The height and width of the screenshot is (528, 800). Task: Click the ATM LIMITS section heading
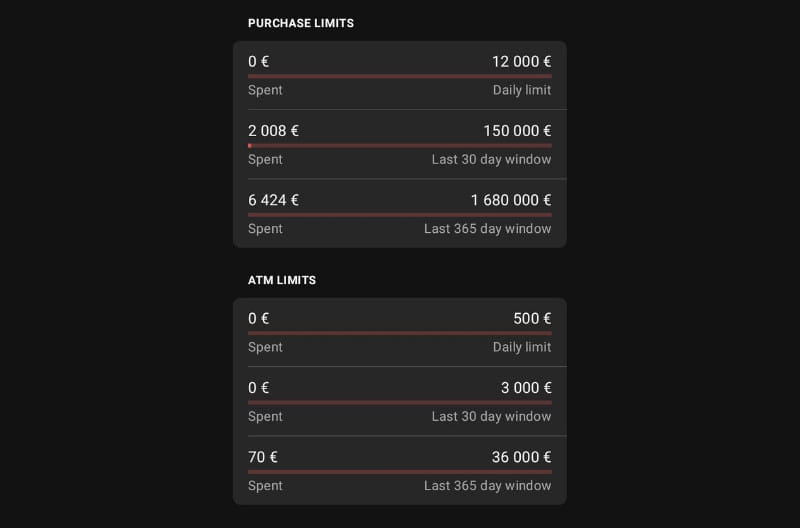pyautogui.click(x=282, y=280)
